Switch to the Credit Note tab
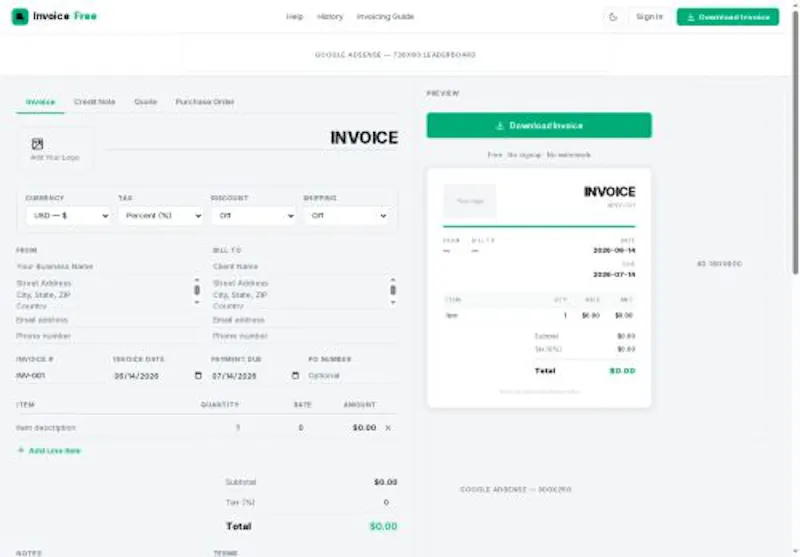The width and height of the screenshot is (800, 557). tap(94, 102)
